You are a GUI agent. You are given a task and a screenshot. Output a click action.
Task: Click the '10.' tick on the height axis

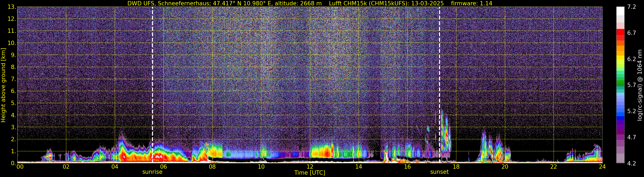pos(12,43)
